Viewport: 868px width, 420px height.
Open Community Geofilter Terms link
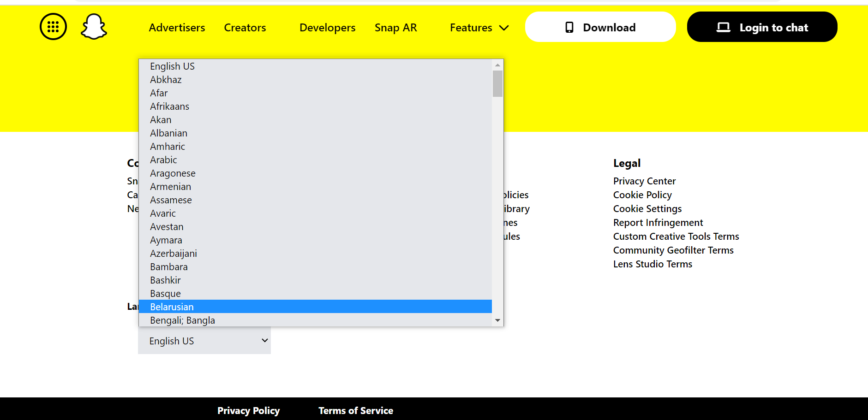point(673,250)
